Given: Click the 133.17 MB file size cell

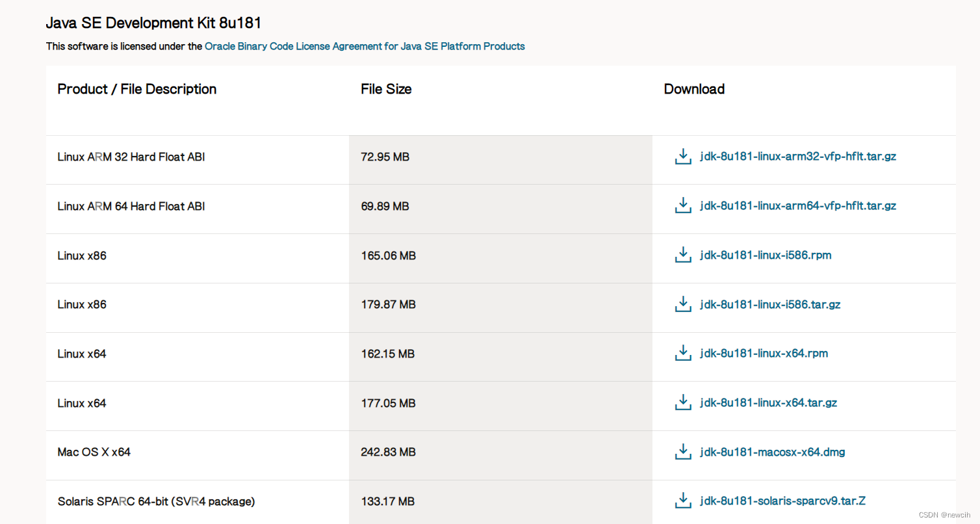Looking at the screenshot, I should (500, 501).
